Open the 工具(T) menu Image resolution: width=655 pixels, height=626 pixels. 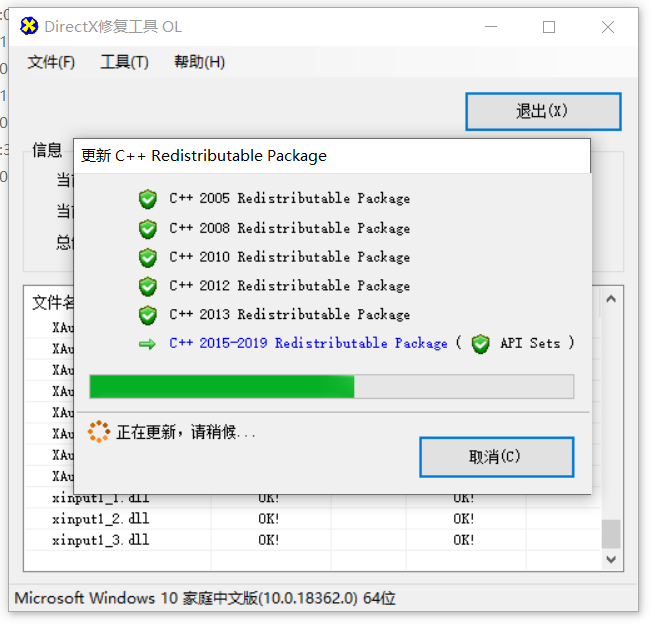pyautogui.click(x=124, y=62)
